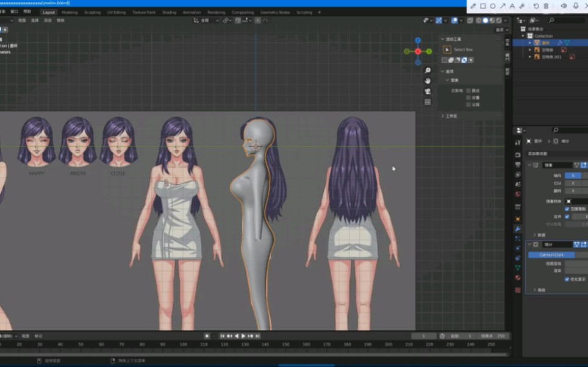The height and width of the screenshot is (367, 588).
Task: Collapse the Subdivision modifier panel header arrow
Action: [529, 243]
